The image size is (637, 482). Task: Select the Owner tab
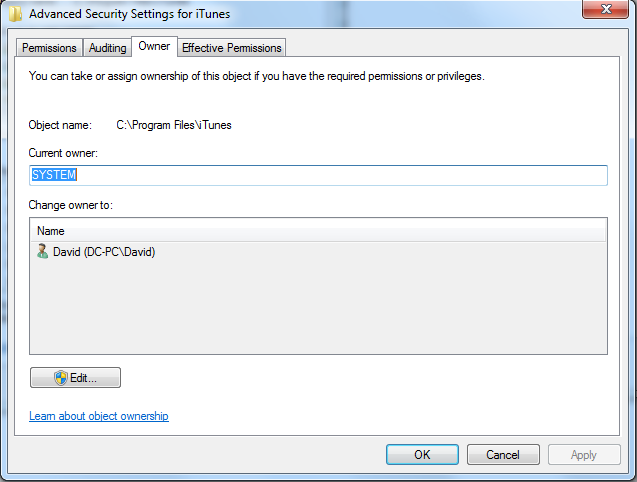[x=154, y=46]
